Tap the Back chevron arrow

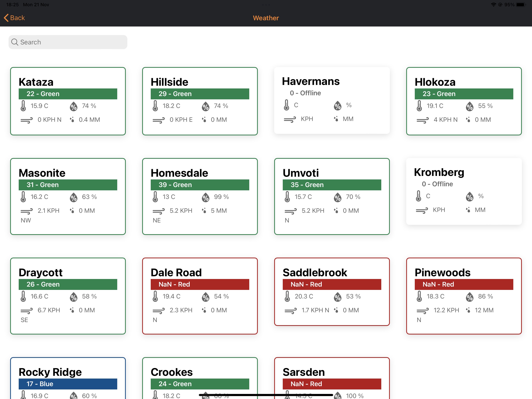(6, 18)
